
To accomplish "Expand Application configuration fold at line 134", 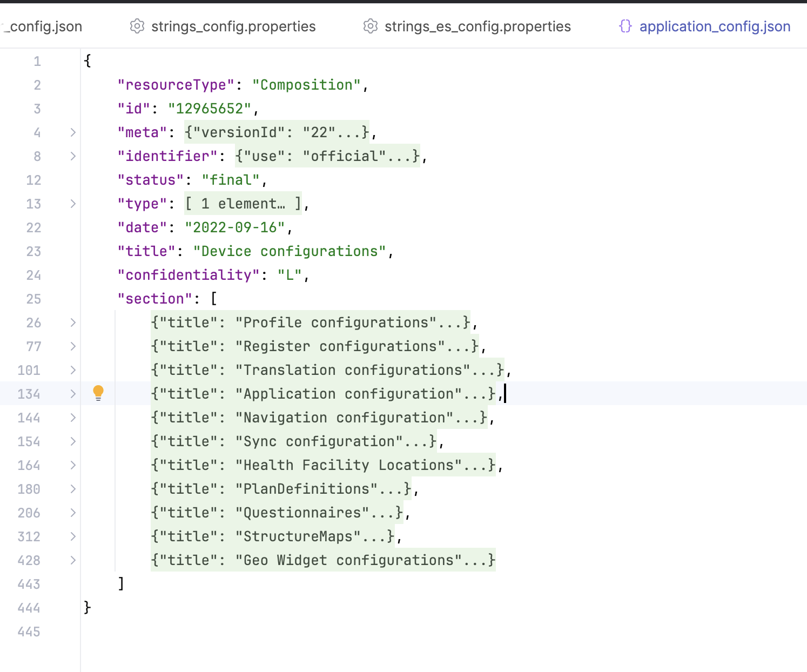I will coord(73,394).
